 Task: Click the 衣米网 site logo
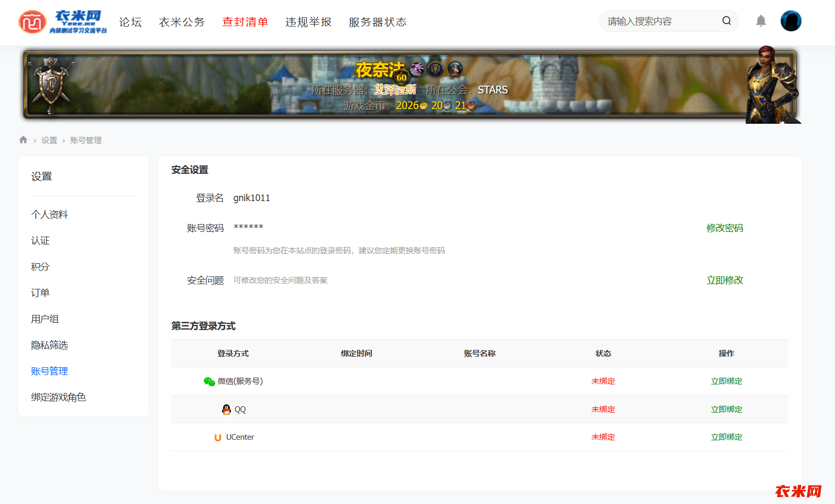tap(63, 22)
